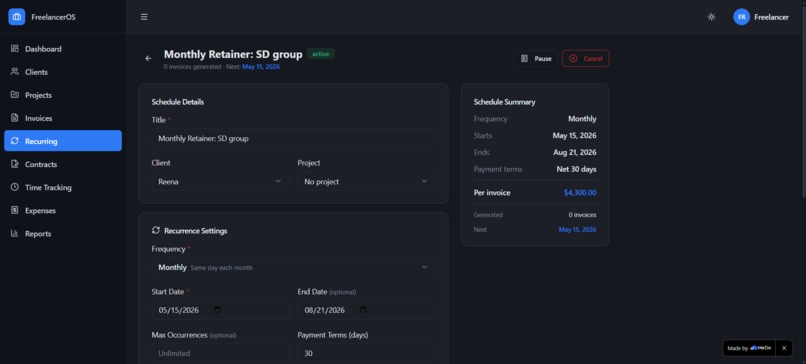Click the Recurrence Settings cycle icon
This screenshot has height=364, width=806.
click(156, 230)
